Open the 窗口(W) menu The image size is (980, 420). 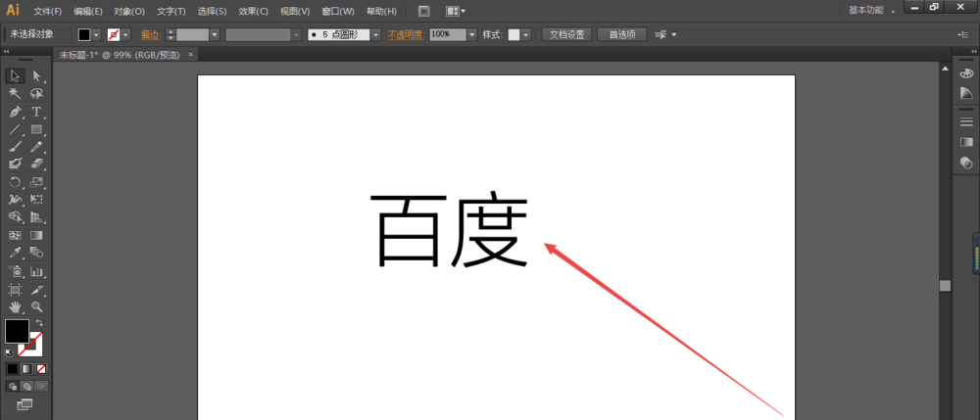337,11
